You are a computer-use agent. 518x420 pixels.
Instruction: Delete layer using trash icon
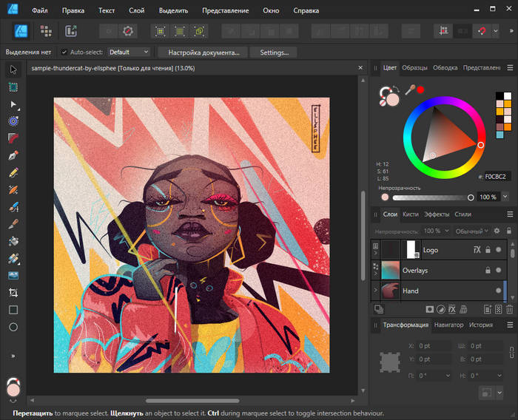coord(511,308)
